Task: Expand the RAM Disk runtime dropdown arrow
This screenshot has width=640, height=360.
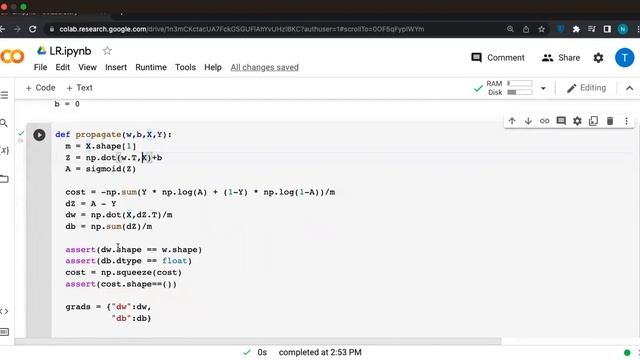Action: [543, 88]
